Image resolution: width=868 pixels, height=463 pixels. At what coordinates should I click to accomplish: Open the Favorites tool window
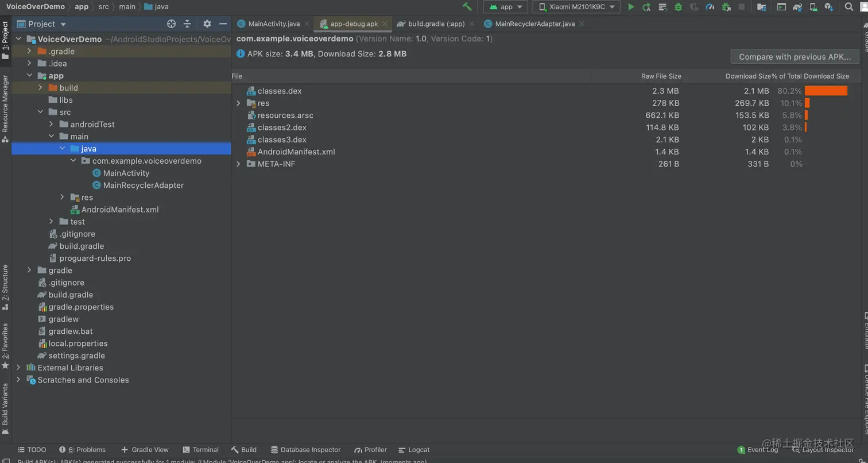(x=5, y=346)
